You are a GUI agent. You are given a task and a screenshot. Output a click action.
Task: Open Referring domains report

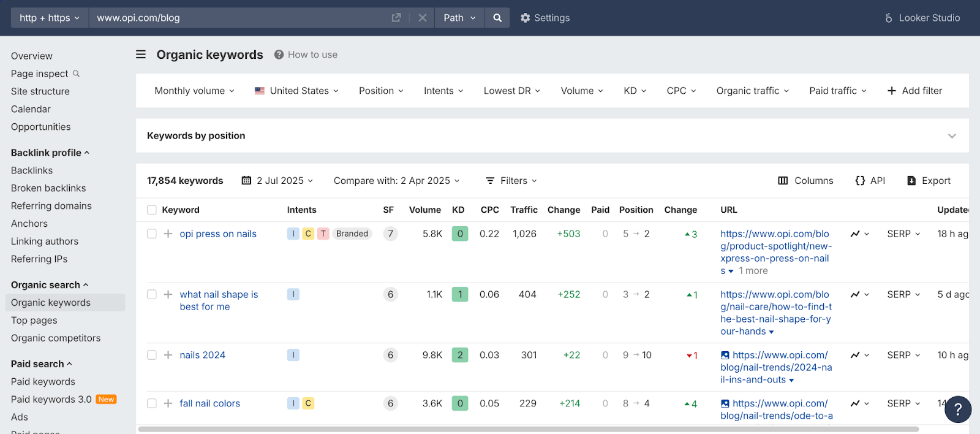coord(51,206)
